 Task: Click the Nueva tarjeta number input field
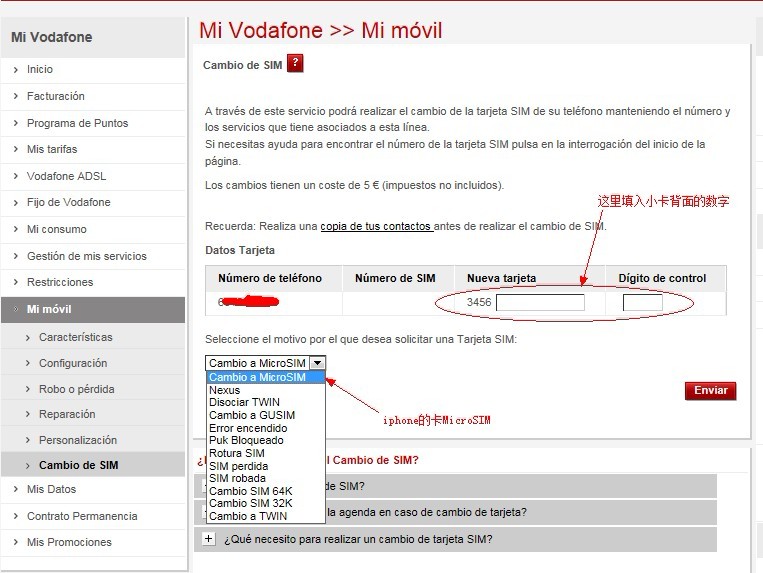point(540,302)
